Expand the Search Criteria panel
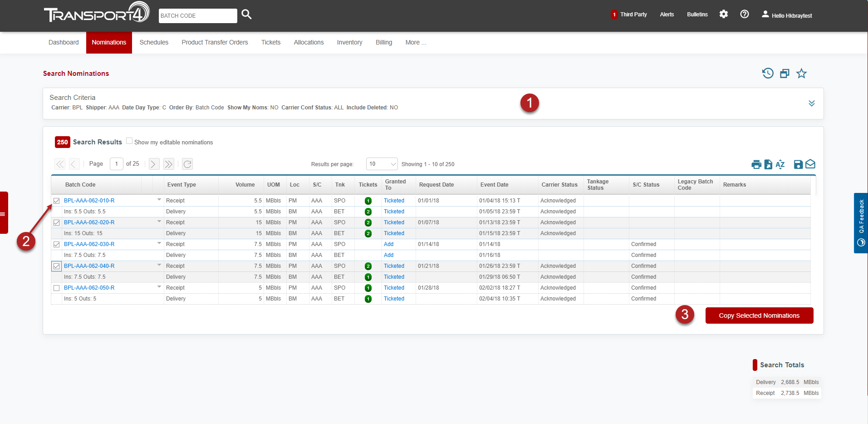 click(812, 104)
